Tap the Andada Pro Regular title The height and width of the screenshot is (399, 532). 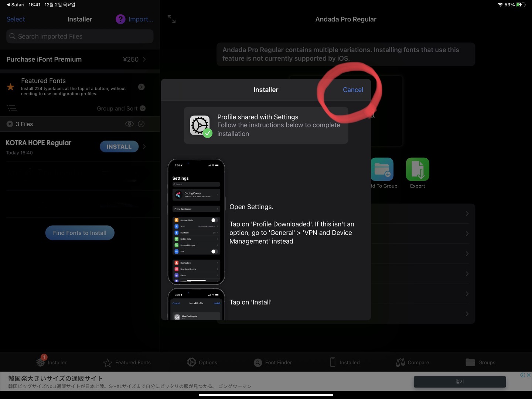[346, 19]
